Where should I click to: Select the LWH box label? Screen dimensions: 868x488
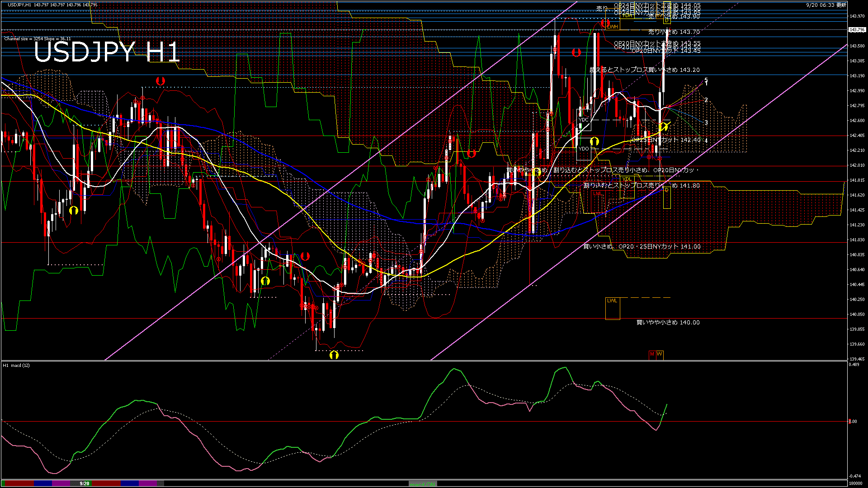pyautogui.click(x=612, y=27)
